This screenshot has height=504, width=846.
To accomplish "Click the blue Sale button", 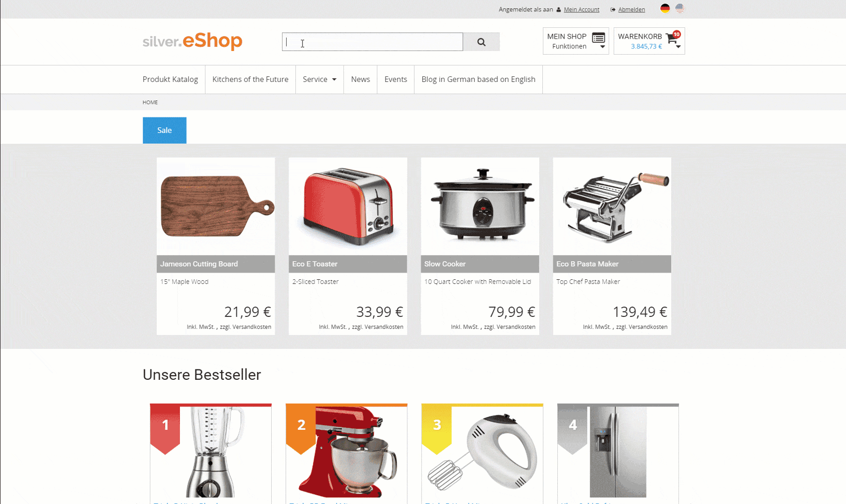I will (164, 130).
